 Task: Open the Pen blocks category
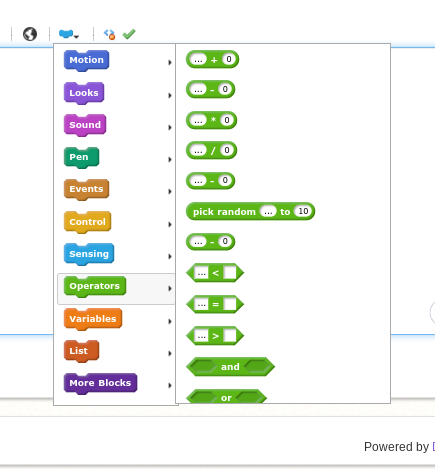(81, 157)
